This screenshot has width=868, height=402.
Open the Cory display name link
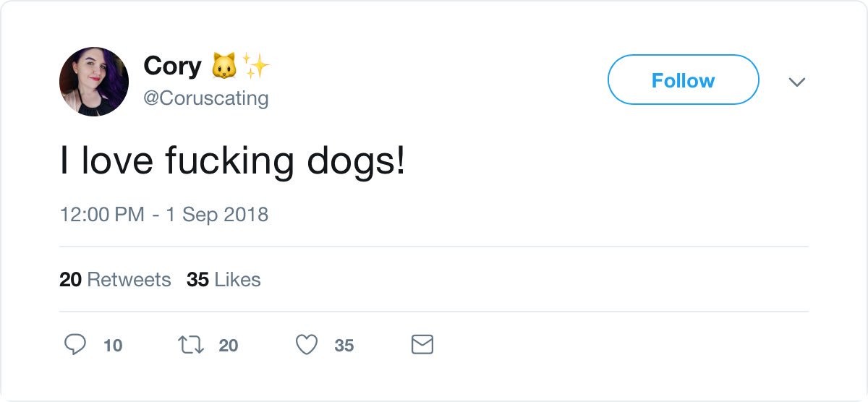coord(172,66)
